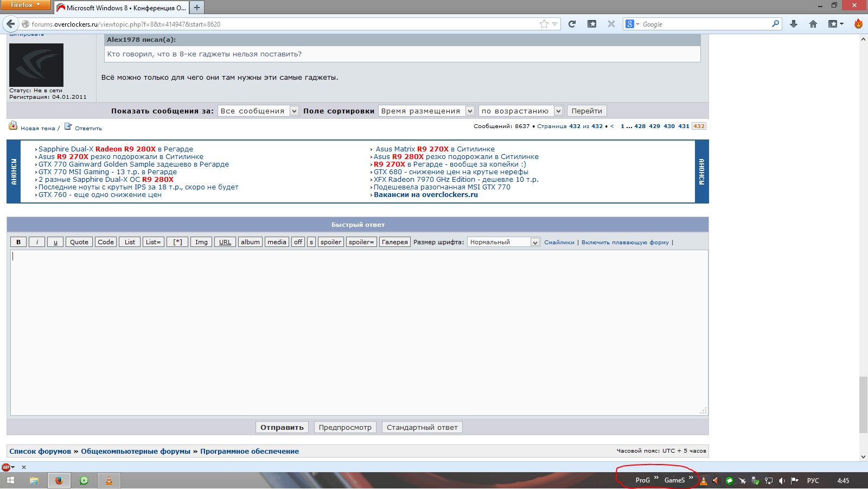Open the по возрастанию order dropdown

point(521,111)
